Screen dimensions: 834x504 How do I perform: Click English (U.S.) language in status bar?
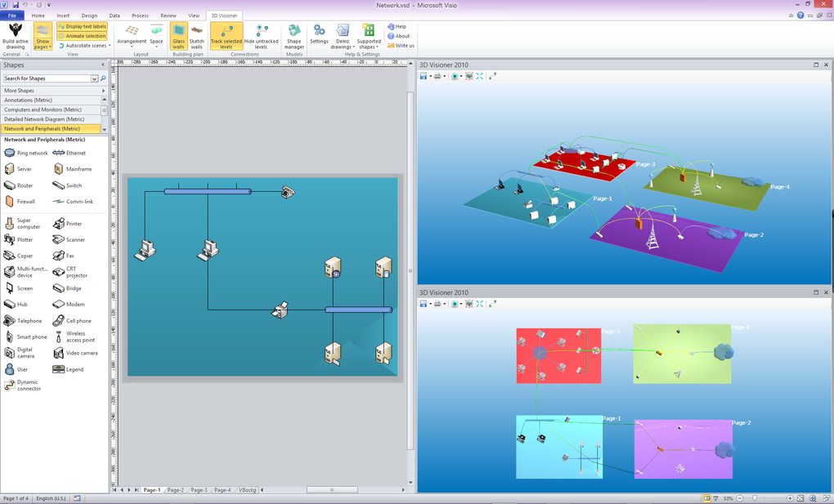pos(51,498)
